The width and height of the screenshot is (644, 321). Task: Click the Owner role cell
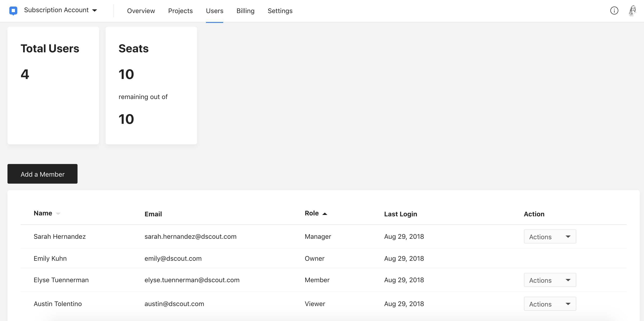click(x=315, y=258)
